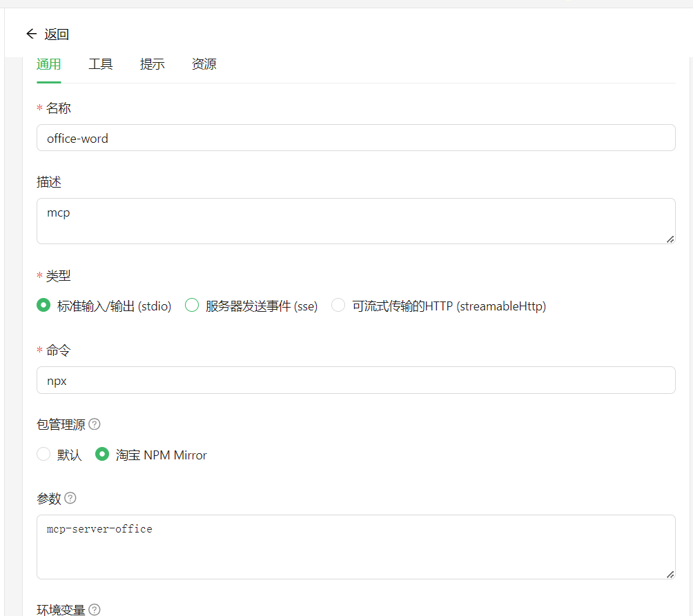This screenshot has height=616, width=693.
Task: Click the 描述 textarea resize handle
Action: [670, 240]
